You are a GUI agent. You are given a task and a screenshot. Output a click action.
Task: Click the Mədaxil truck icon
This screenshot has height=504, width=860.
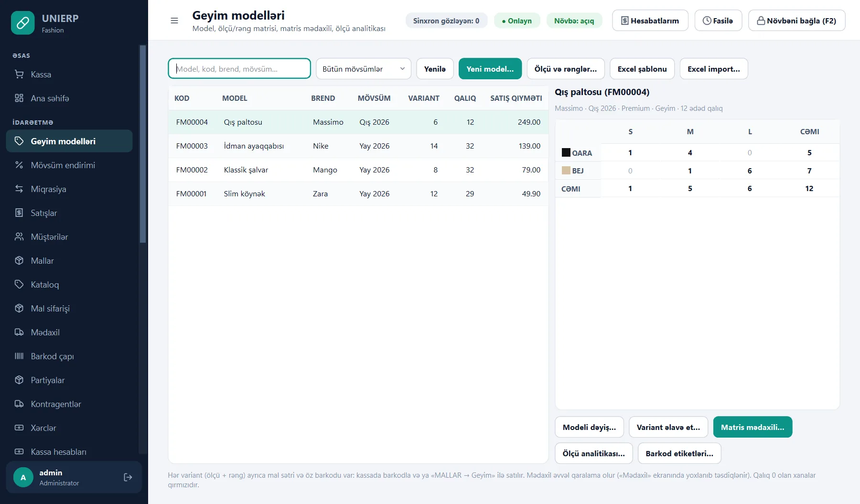click(19, 332)
